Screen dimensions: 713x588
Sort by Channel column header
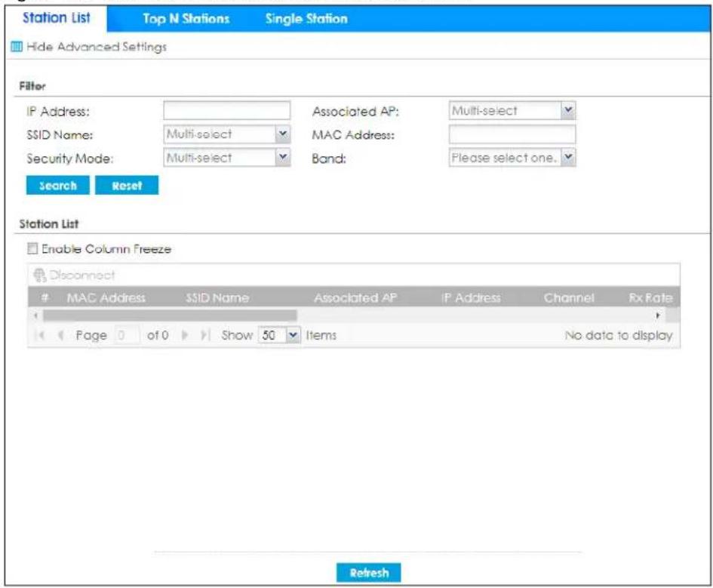pos(569,298)
